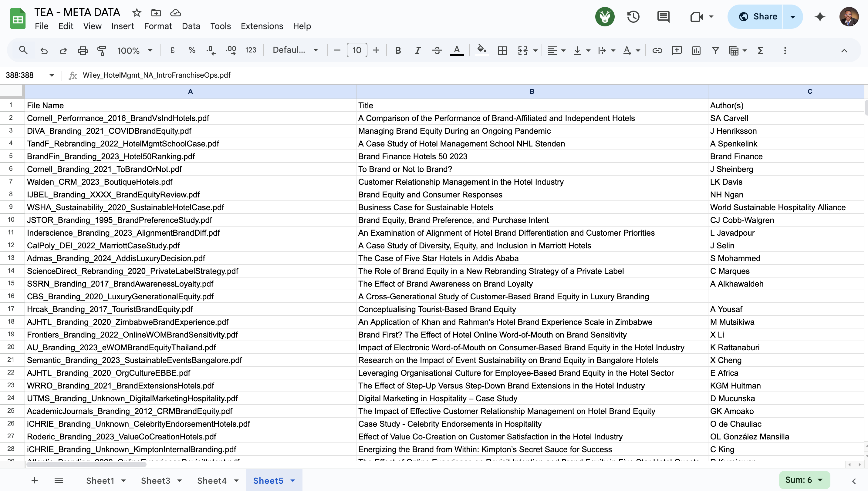Click the Print icon
Screen dimensions: 868x491
click(x=83, y=50)
